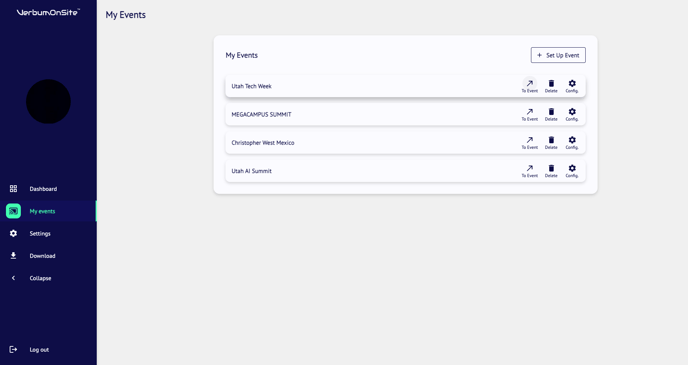
Task: Select My events in the sidebar
Action: point(48,211)
